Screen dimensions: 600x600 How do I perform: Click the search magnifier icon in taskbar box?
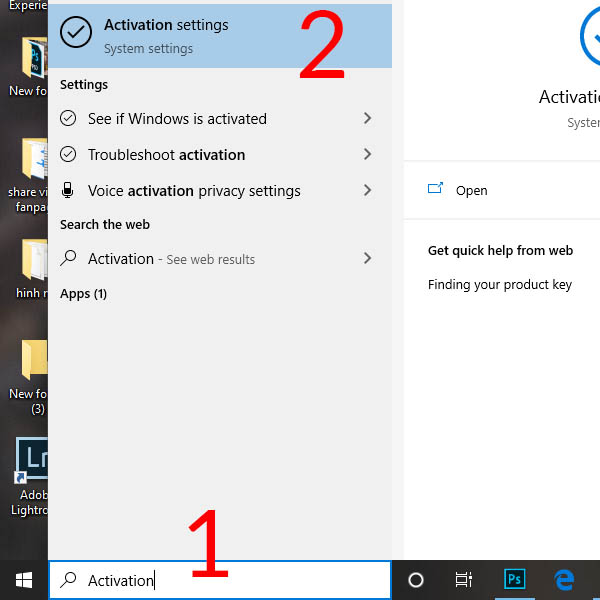pyautogui.click(x=68, y=580)
